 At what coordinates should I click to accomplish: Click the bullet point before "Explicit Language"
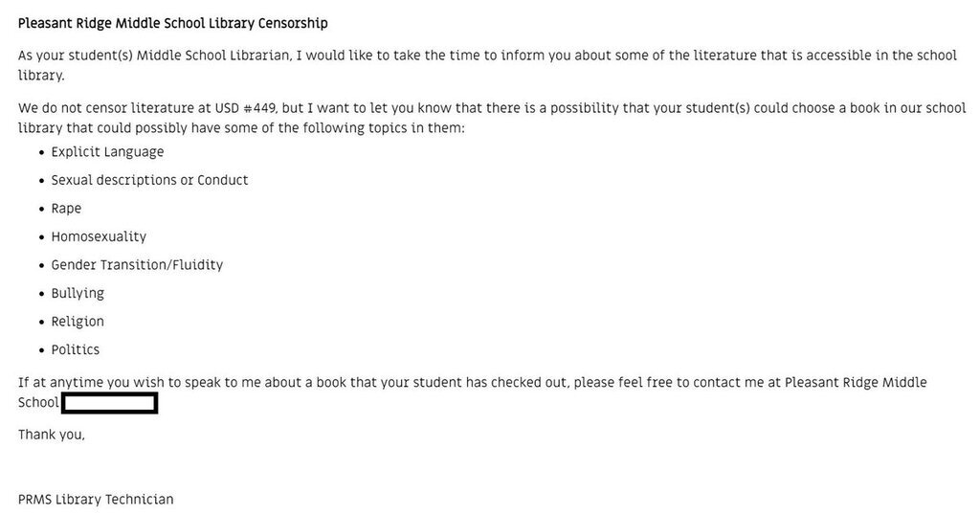tap(41, 153)
